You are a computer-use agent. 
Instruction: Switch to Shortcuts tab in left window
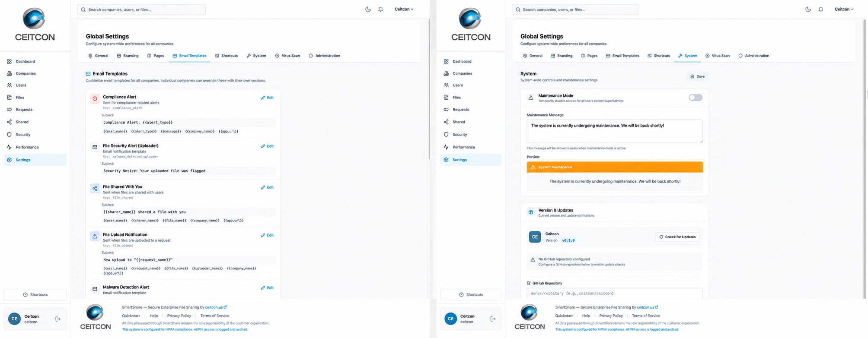point(227,56)
